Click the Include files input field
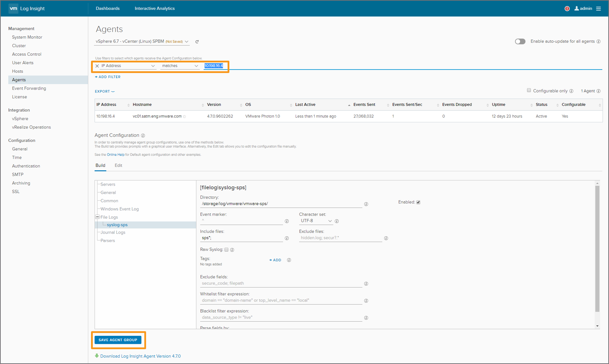Image resolution: width=609 pixels, height=364 pixels. tap(241, 238)
